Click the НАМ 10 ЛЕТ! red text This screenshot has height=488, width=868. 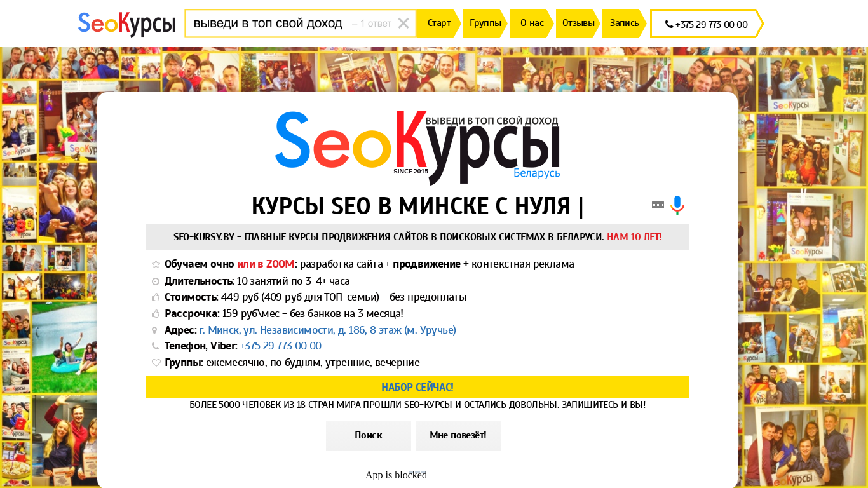[634, 237]
